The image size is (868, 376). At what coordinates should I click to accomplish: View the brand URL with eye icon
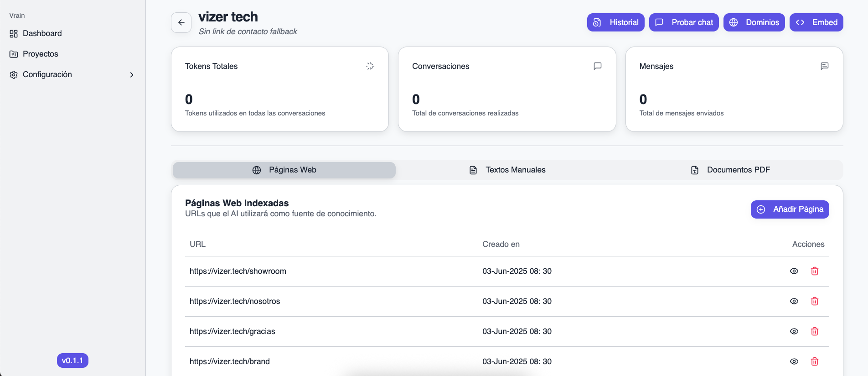[794, 361]
